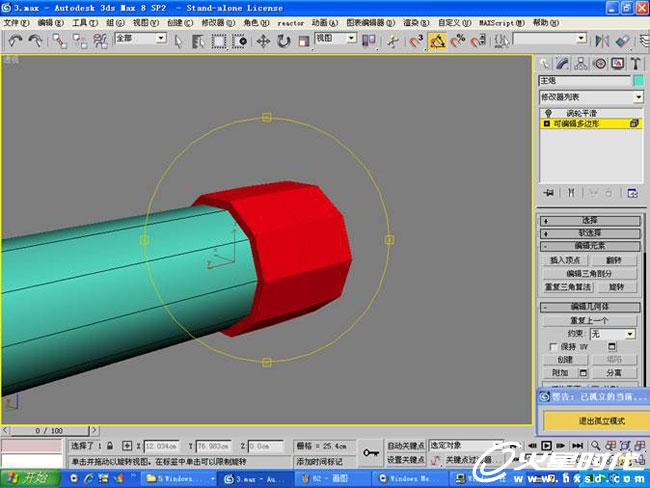Activate the Select and Scale tool
This screenshot has width=650, height=488.
[304, 41]
